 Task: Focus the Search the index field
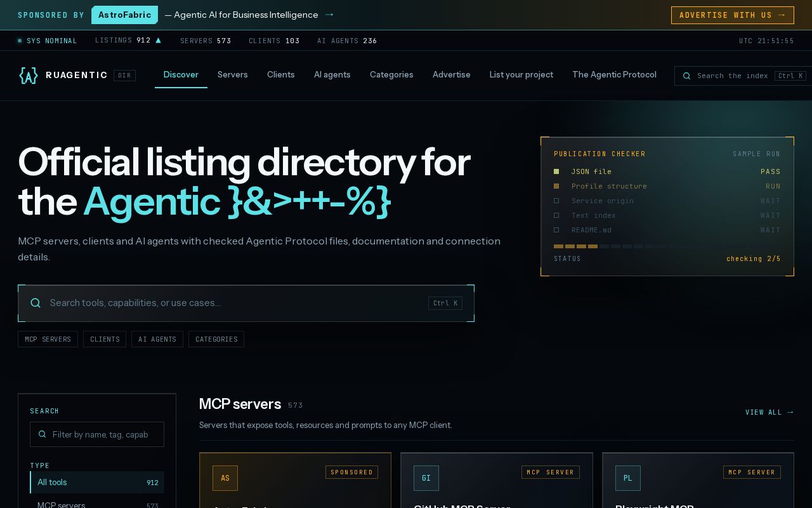tap(743, 76)
